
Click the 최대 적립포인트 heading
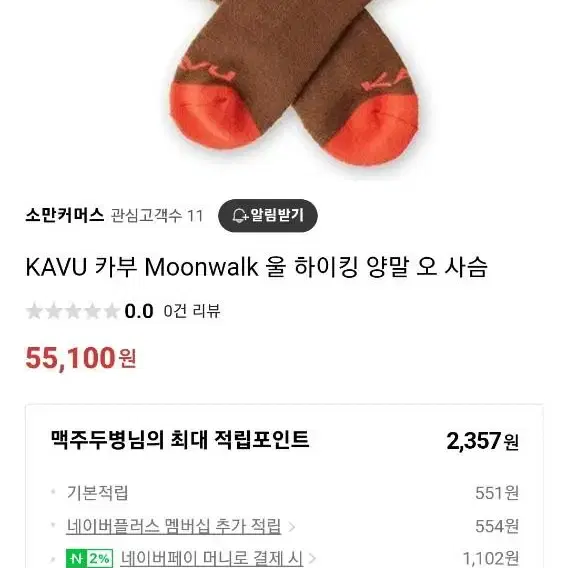(x=180, y=440)
